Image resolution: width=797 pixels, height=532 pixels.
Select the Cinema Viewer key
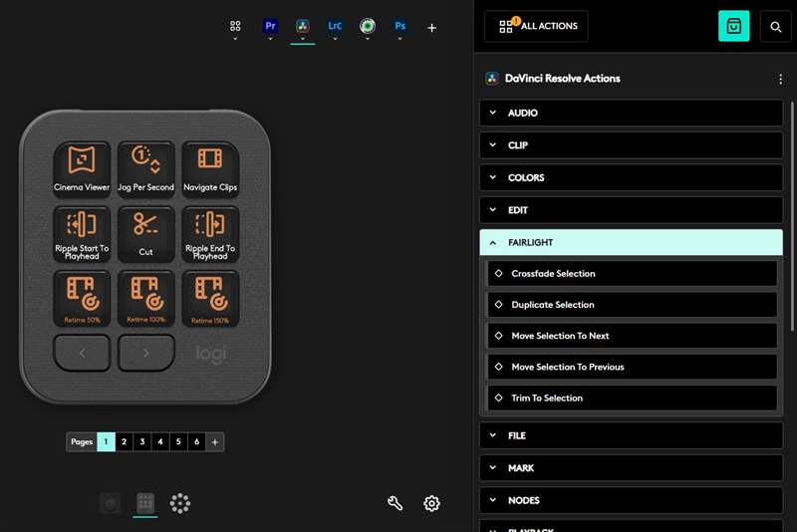[x=82, y=168]
